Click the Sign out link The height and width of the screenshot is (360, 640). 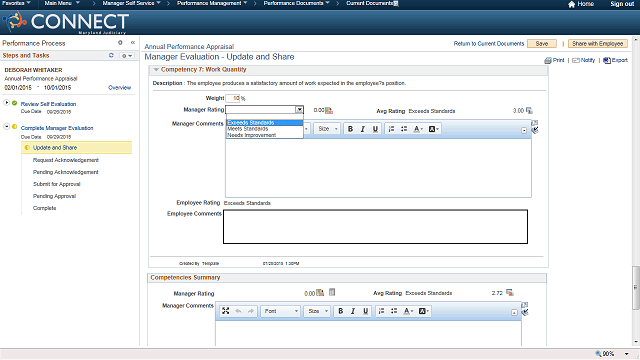pos(622,4)
